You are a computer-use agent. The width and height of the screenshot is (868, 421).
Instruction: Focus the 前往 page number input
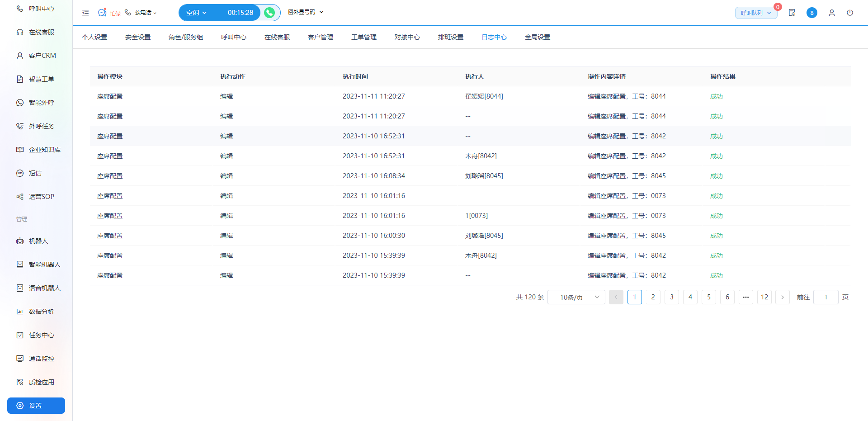(x=826, y=297)
